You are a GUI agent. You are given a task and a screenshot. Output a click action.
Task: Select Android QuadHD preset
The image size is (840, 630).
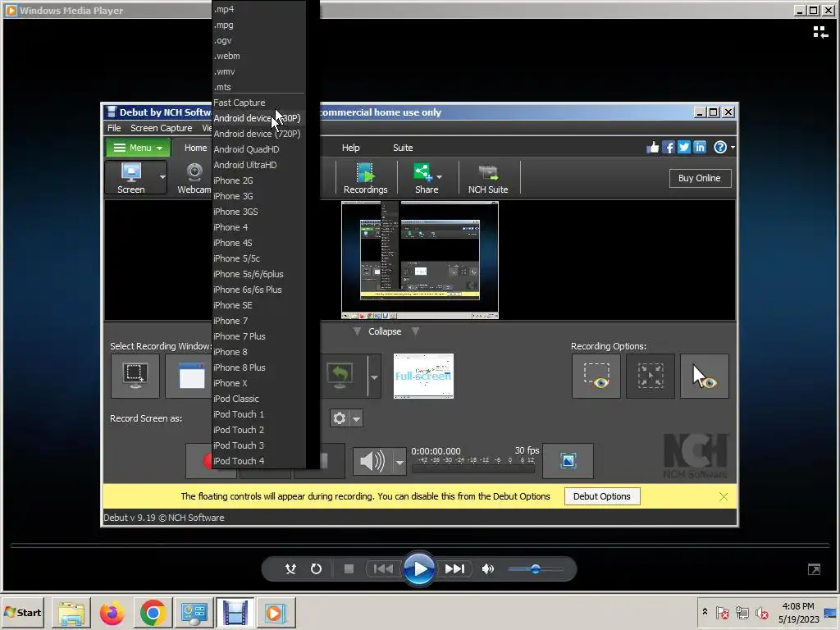tap(258, 149)
